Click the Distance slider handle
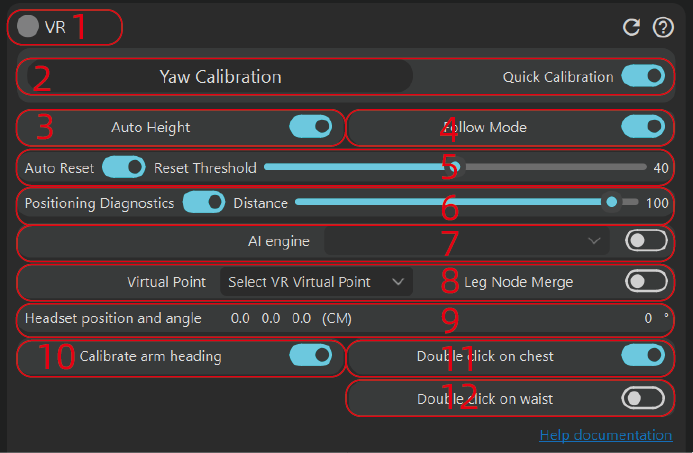This screenshot has width=693, height=453. (x=612, y=202)
